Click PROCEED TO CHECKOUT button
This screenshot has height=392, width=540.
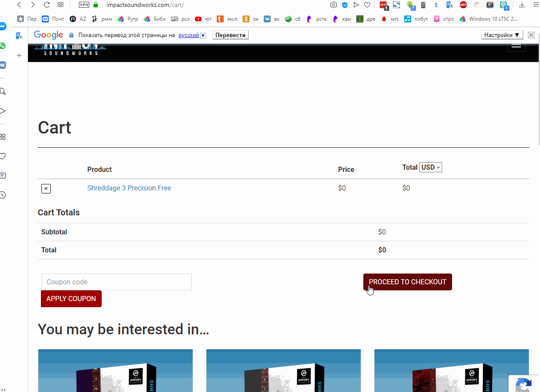[408, 282]
